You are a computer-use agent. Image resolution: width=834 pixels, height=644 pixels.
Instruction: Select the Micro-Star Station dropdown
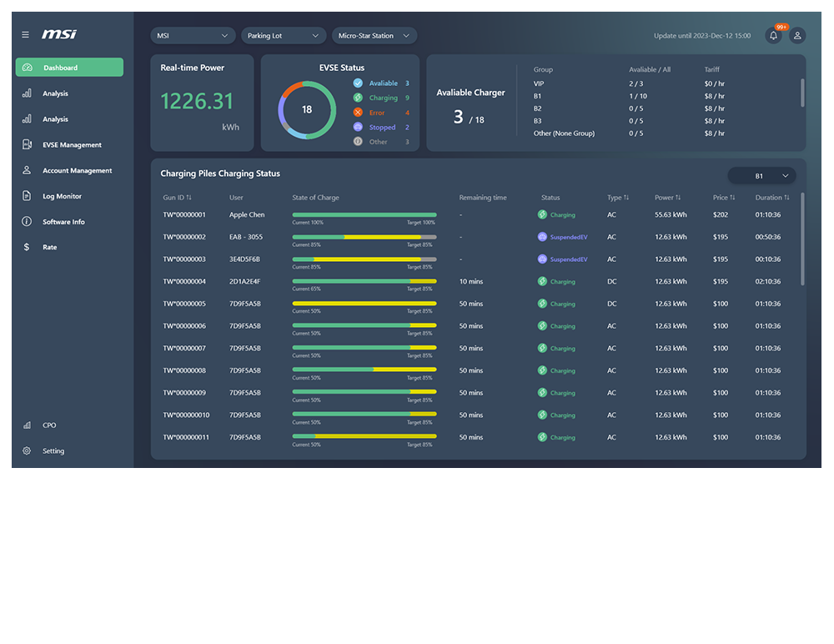click(377, 35)
